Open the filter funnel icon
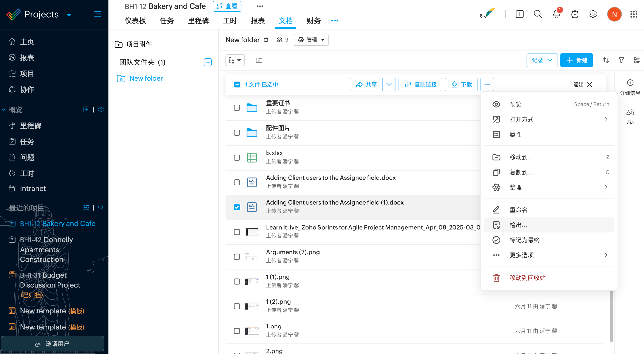 click(x=621, y=60)
